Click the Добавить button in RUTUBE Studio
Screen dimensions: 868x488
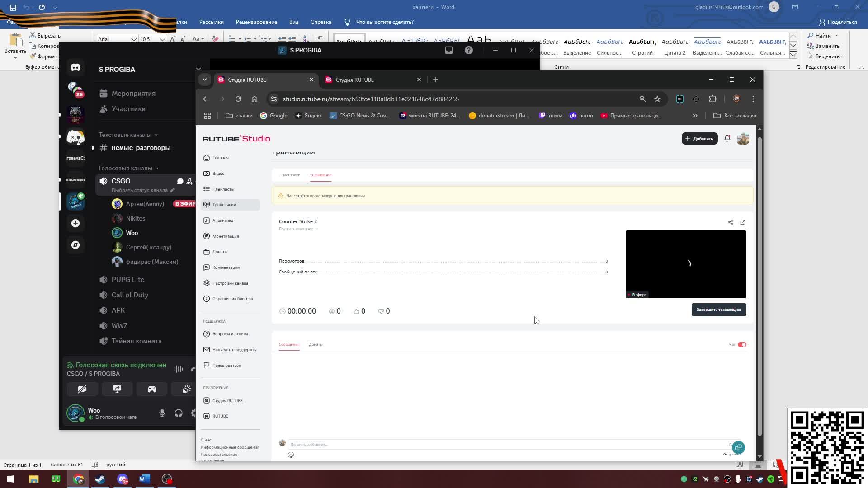[x=699, y=139]
